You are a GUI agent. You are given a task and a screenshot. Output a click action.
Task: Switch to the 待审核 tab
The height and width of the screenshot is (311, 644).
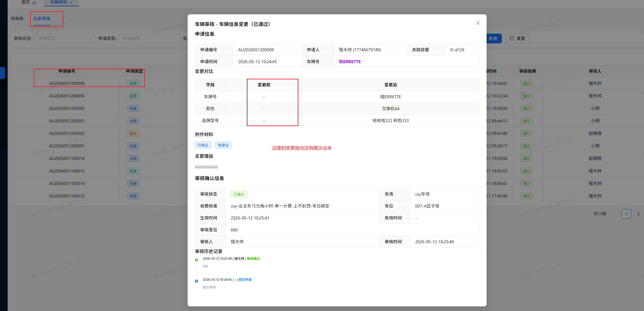tap(17, 19)
